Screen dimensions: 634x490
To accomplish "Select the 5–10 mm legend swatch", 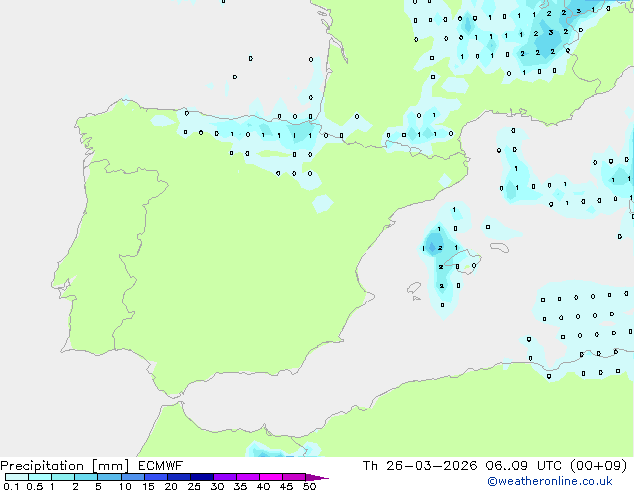I will point(109,477).
